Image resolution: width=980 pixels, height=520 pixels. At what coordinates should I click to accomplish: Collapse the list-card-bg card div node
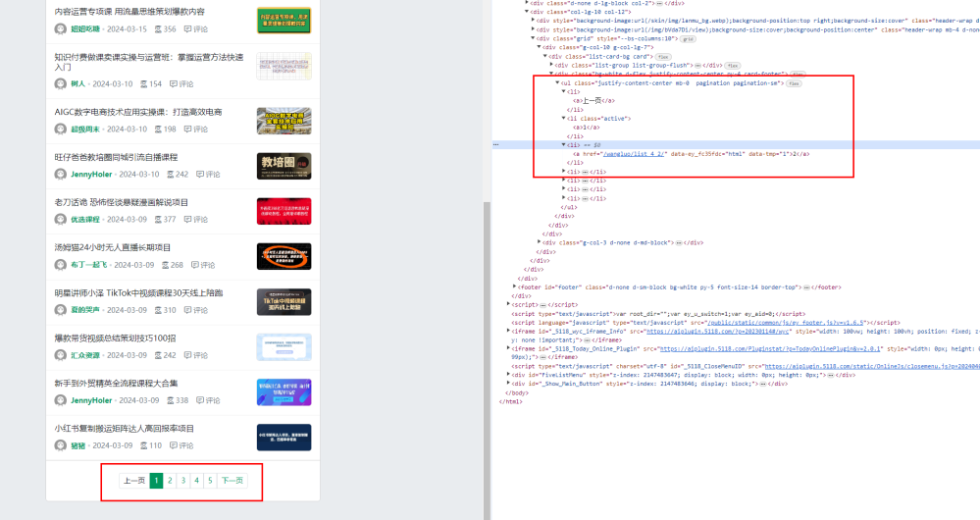pyautogui.click(x=545, y=56)
